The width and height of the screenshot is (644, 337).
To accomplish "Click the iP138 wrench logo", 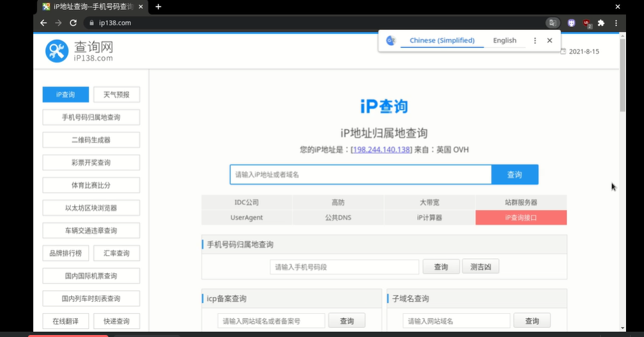I will pos(57,51).
